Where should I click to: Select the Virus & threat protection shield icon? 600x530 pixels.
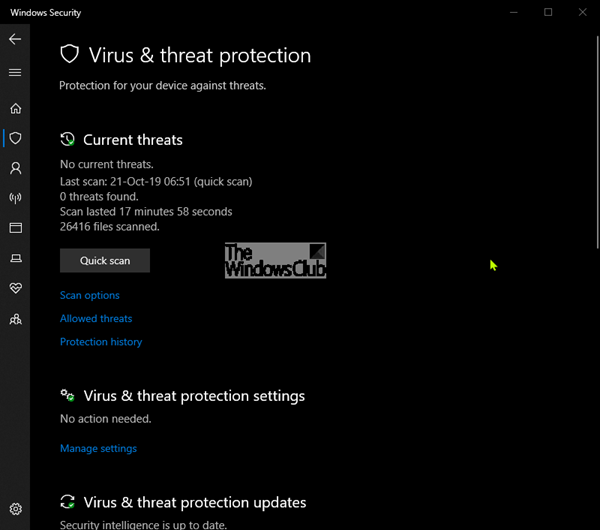pyautogui.click(x=15, y=138)
